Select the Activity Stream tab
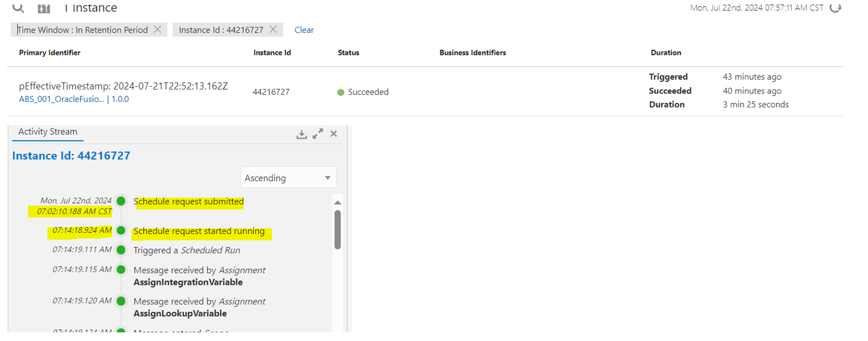The width and height of the screenshot is (868, 341). pos(47,132)
